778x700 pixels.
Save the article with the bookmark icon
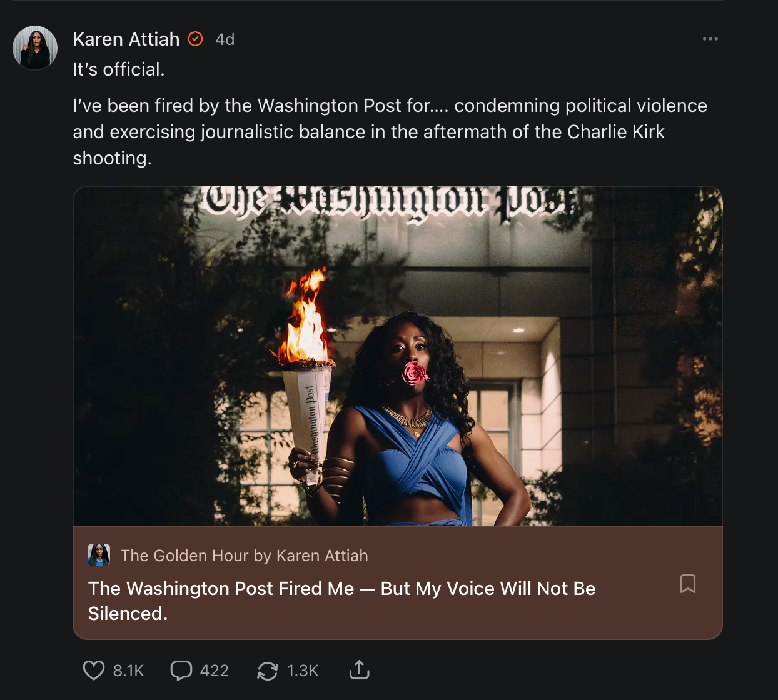click(688, 584)
